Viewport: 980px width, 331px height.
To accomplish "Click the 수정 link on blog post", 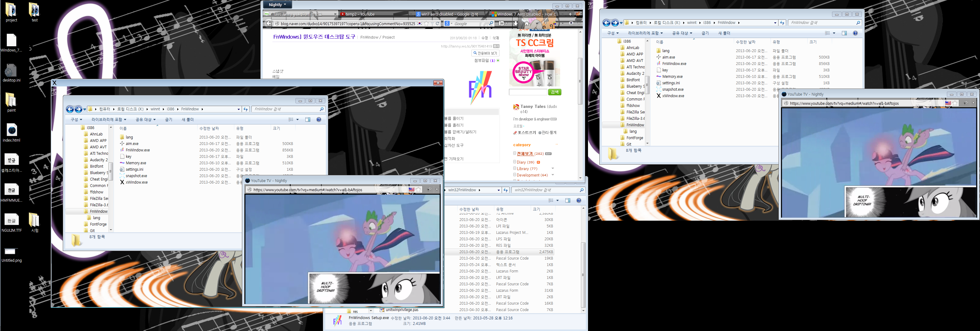I will [x=484, y=38].
